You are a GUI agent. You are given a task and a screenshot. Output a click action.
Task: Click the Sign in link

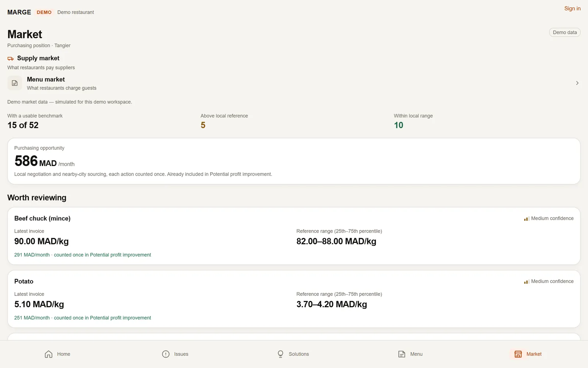click(573, 8)
